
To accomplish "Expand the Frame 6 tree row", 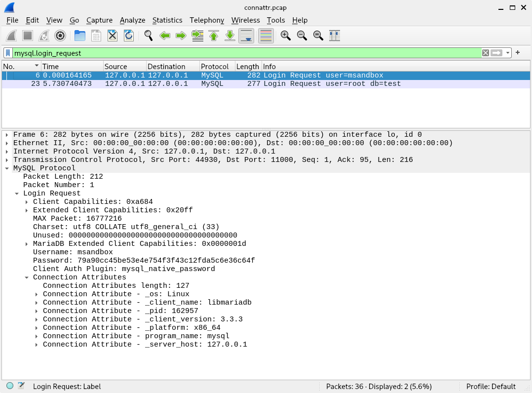I will tap(7, 135).
